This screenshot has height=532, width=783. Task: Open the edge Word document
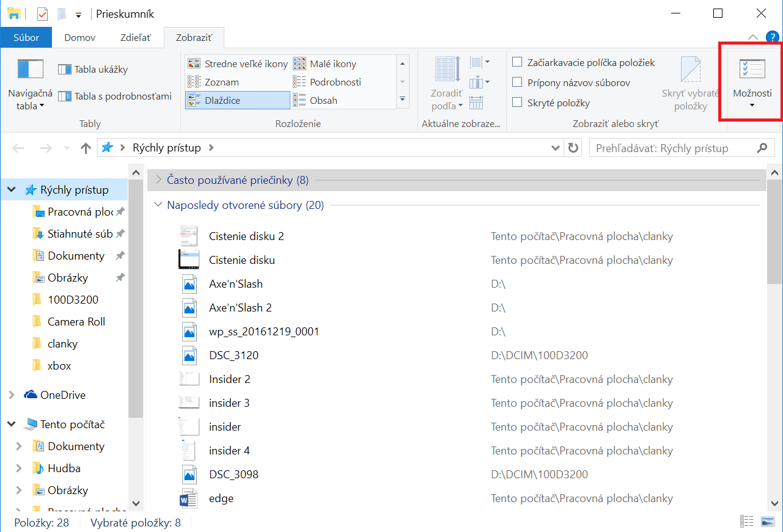[221, 498]
